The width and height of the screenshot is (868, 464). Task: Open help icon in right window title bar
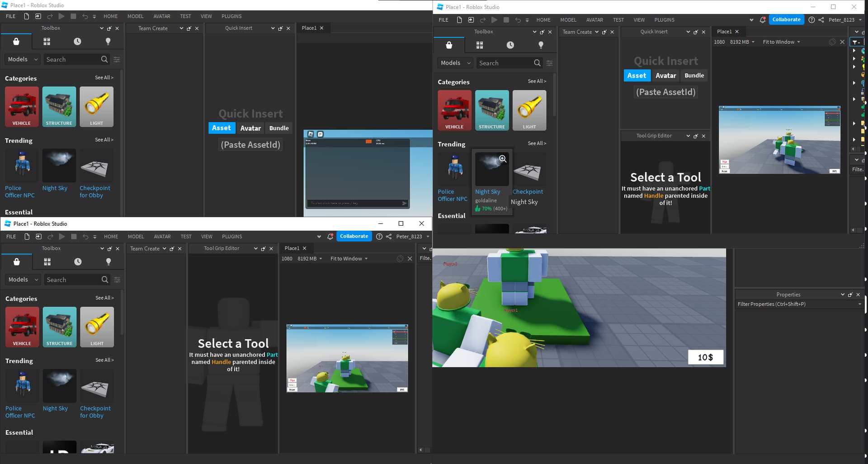point(811,20)
